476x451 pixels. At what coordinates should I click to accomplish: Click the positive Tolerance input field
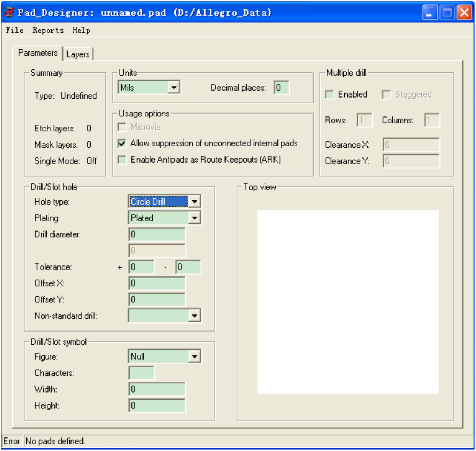click(x=142, y=267)
